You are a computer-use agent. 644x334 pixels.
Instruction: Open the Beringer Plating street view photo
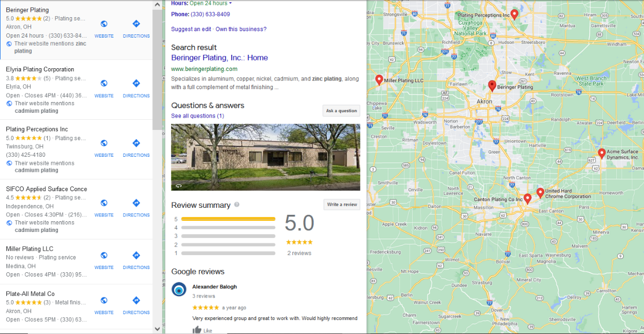(x=265, y=157)
